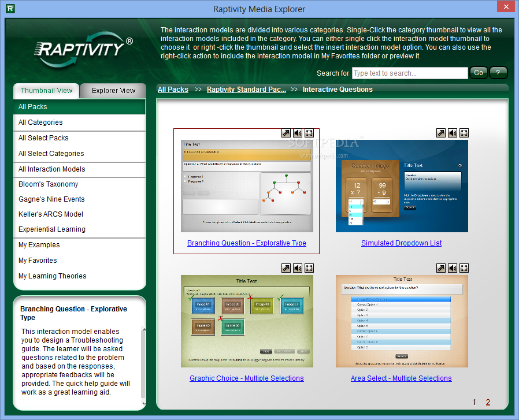This screenshot has height=420, width=519.
Task: Select All Categories in sidebar
Action: click(79, 122)
